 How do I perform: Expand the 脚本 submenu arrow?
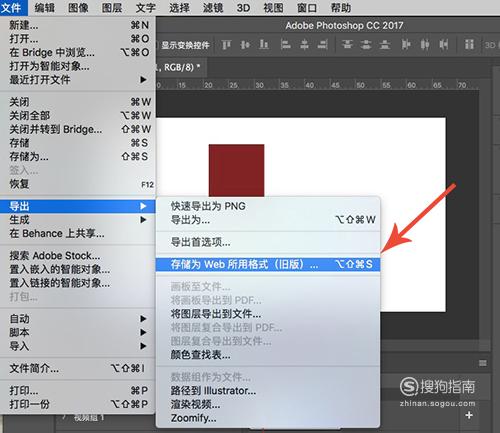pyautogui.click(x=143, y=332)
